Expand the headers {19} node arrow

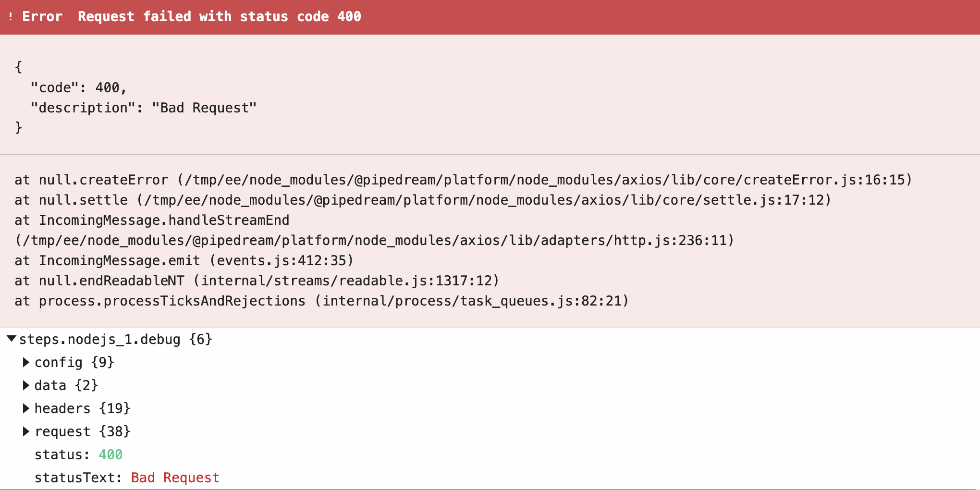point(26,408)
